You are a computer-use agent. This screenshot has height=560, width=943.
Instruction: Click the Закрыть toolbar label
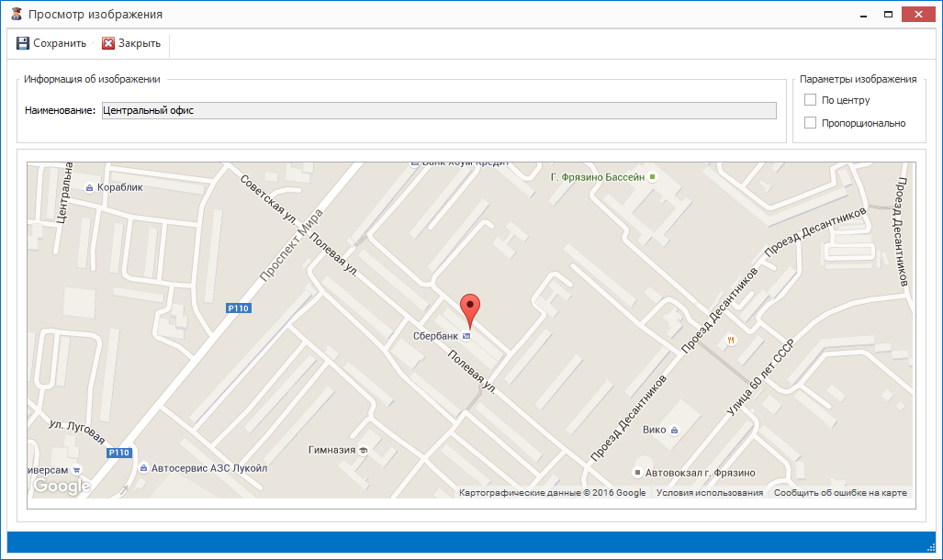coord(139,43)
